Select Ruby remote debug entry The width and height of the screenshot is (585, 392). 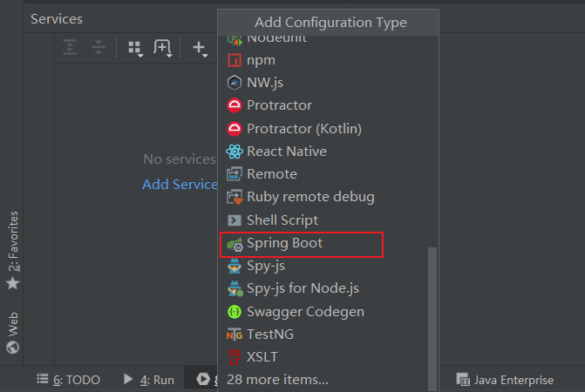click(328, 197)
